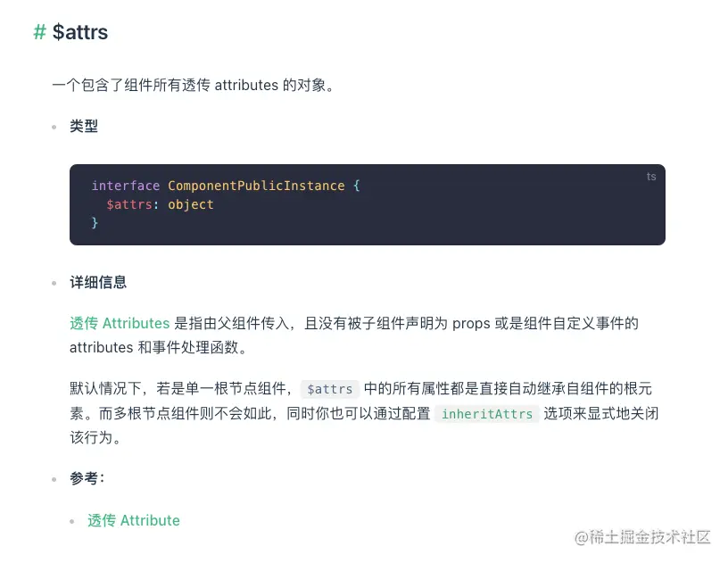Click the intro sentence under the heading
728x563 pixels.
193,86
